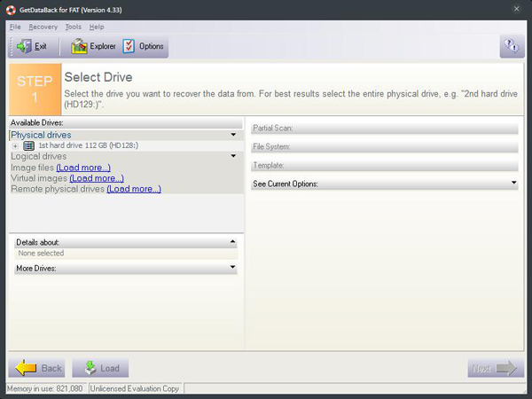Image resolution: width=532 pixels, height=399 pixels.
Task: Expand the 1st hard drive tree node
Action: [15, 146]
